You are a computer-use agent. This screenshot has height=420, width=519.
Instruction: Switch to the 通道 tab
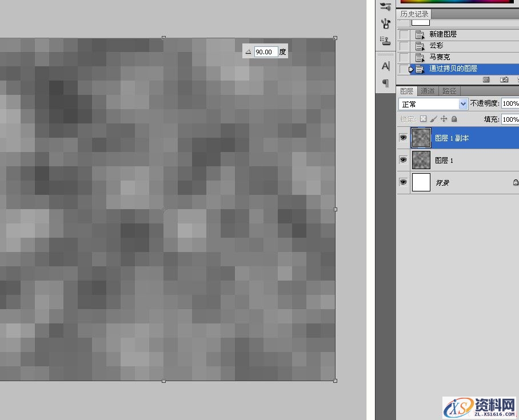pos(428,91)
